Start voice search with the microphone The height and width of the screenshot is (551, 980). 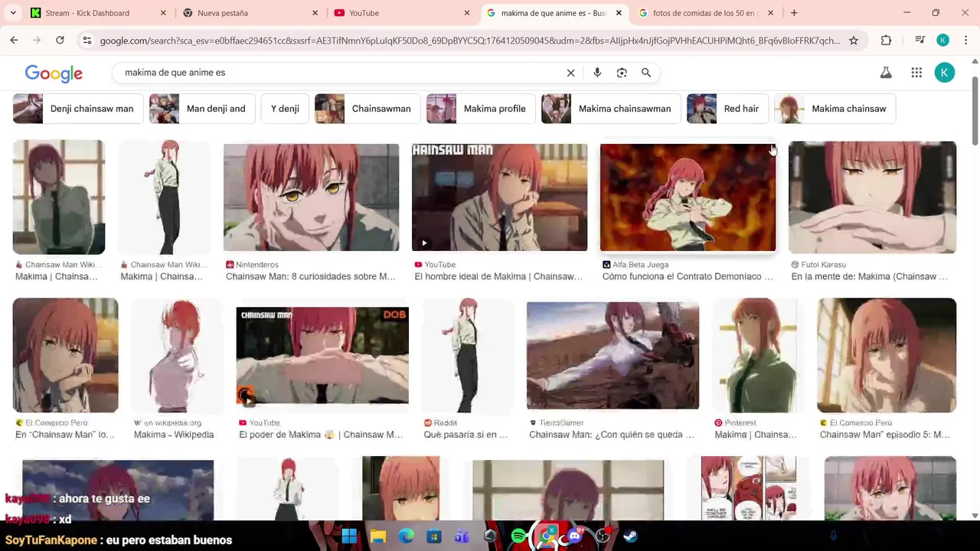tap(597, 73)
